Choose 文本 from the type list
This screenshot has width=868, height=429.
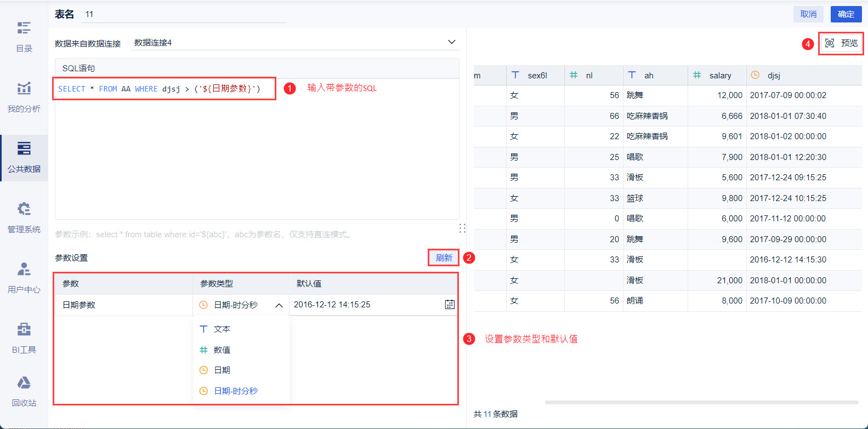pyautogui.click(x=241, y=329)
